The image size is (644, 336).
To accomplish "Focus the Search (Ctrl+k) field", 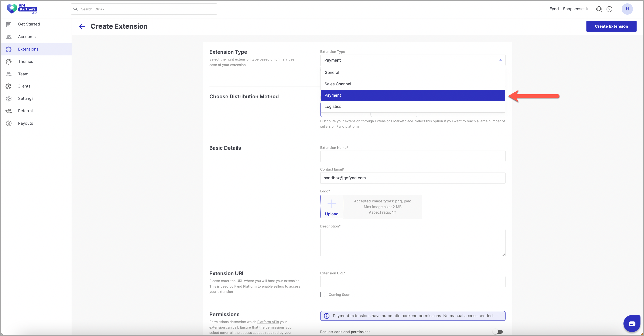I will pyautogui.click(x=144, y=9).
